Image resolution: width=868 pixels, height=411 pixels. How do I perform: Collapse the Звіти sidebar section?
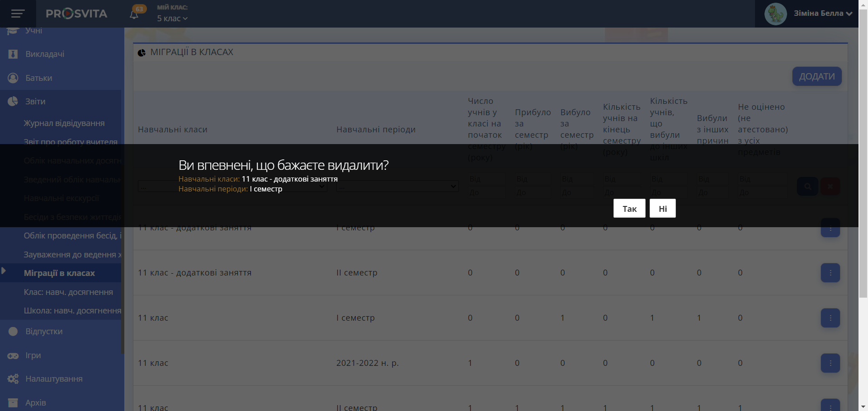(x=35, y=102)
